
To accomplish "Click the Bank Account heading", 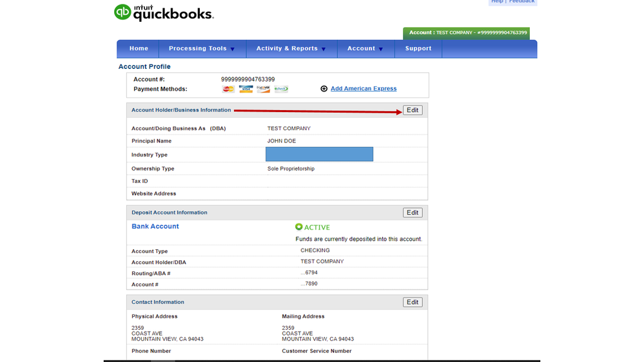I will tap(155, 226).
